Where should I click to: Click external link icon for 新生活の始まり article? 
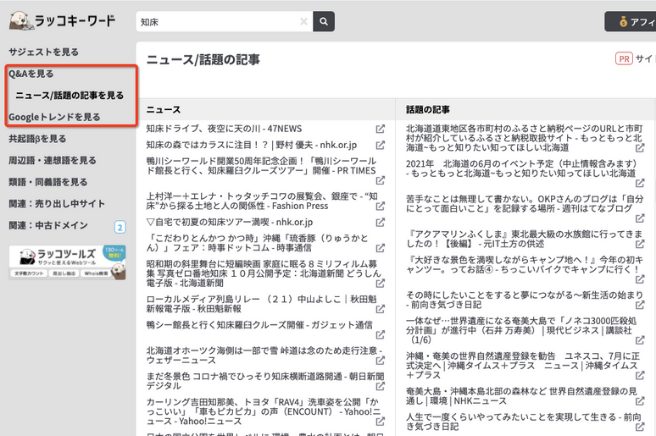640,305
